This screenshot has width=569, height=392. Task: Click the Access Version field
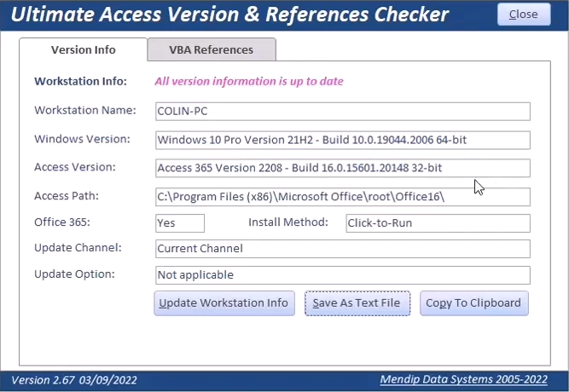(x=343, y=168)
